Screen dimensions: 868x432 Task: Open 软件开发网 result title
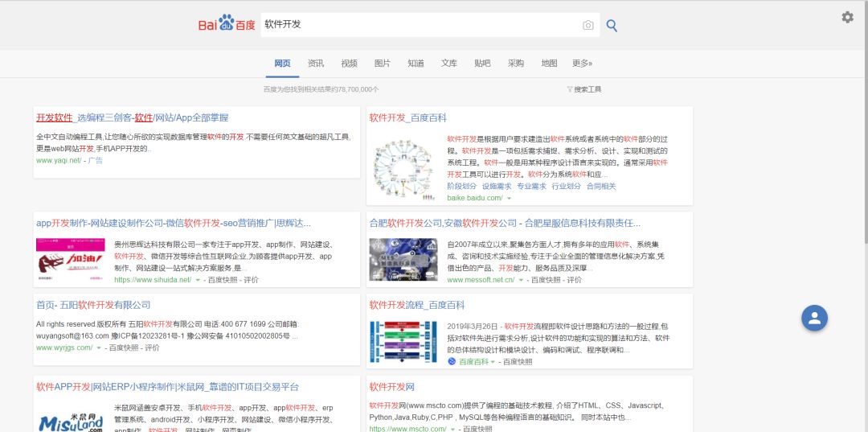(392, 387)
